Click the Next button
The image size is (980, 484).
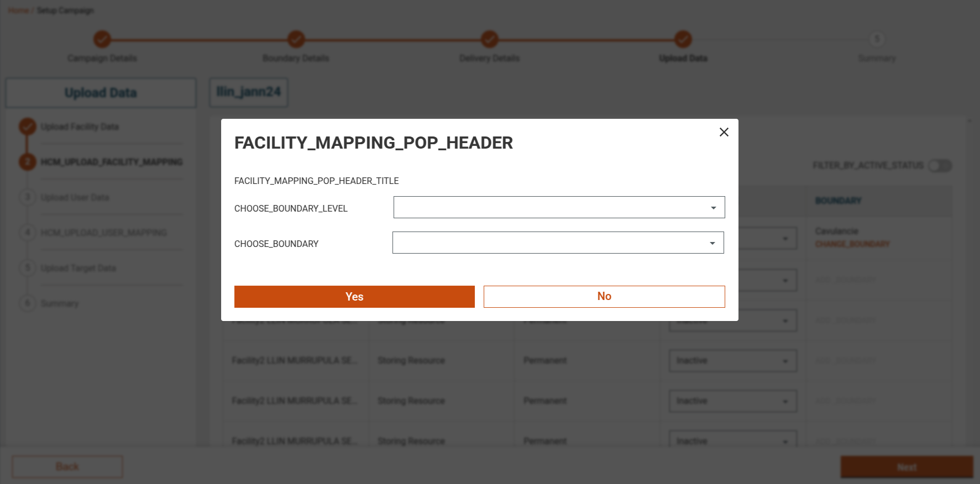(906, 467)
